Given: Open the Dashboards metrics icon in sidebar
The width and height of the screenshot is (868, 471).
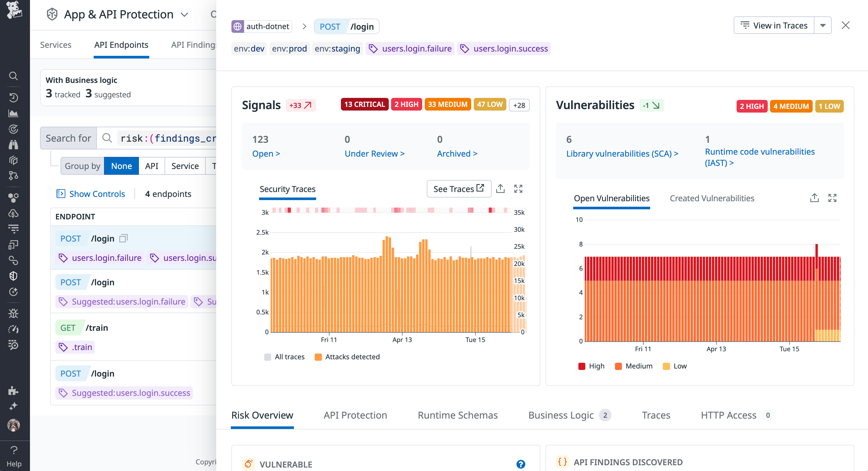Looking at the screenshot, I should [x=14, y=113].
